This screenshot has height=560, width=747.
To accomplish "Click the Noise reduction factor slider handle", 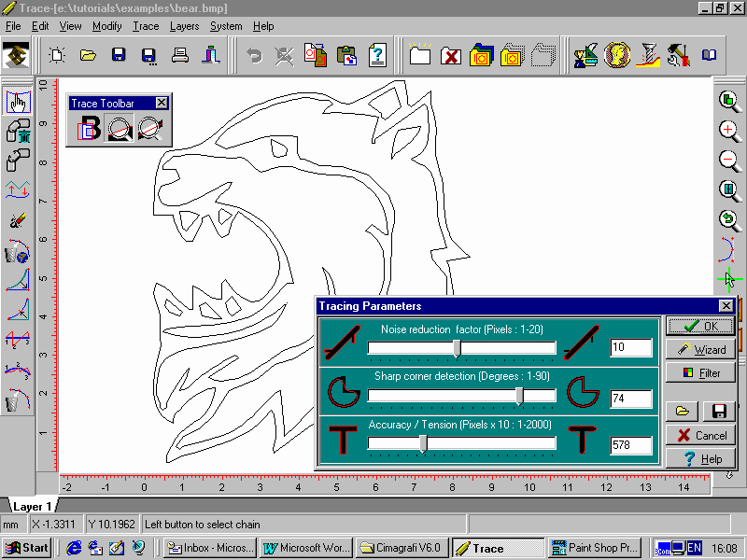I will point(457,348).
